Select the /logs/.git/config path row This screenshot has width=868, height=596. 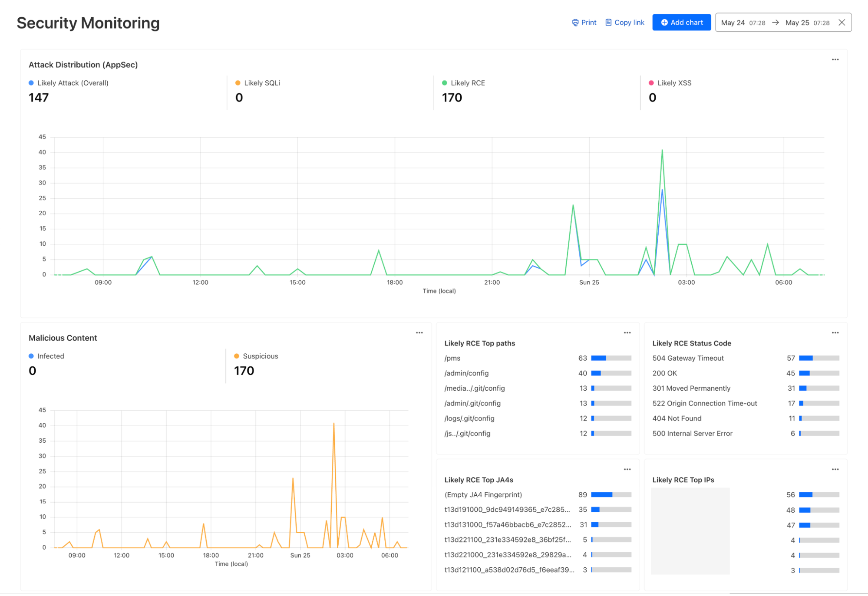pyautogui.click(x=538, y=418)
